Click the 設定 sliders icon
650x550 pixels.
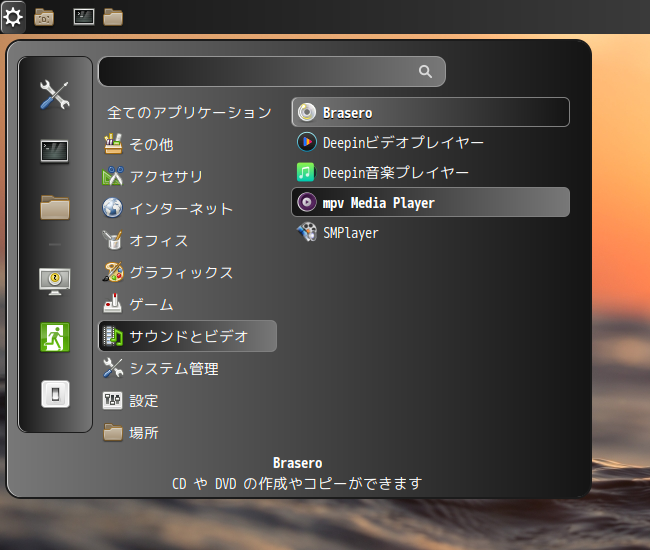[x=112, y=400]
